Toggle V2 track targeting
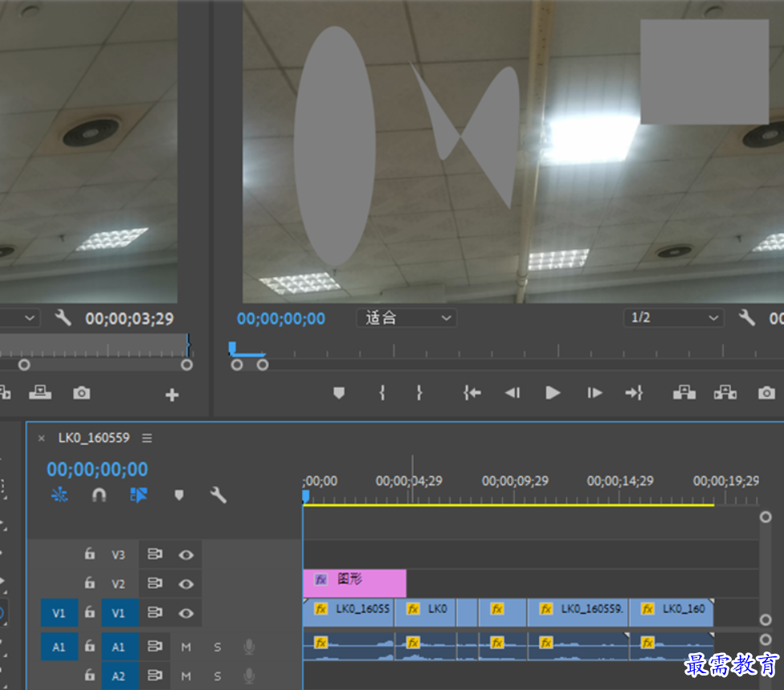Screen dimensions: 784x690 (119, 583)
